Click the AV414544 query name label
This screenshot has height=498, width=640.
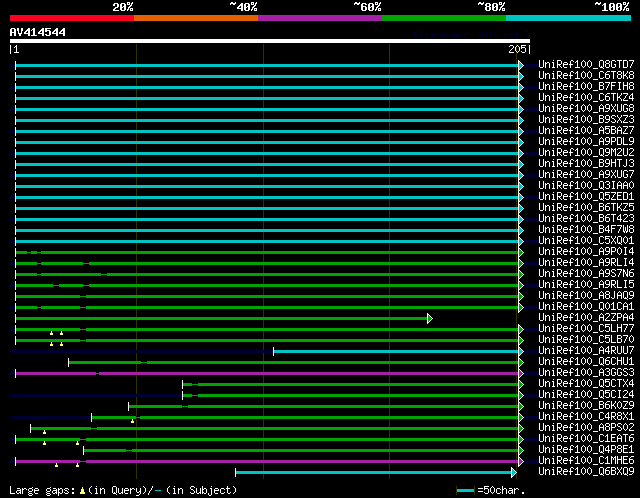click(38, 32)
